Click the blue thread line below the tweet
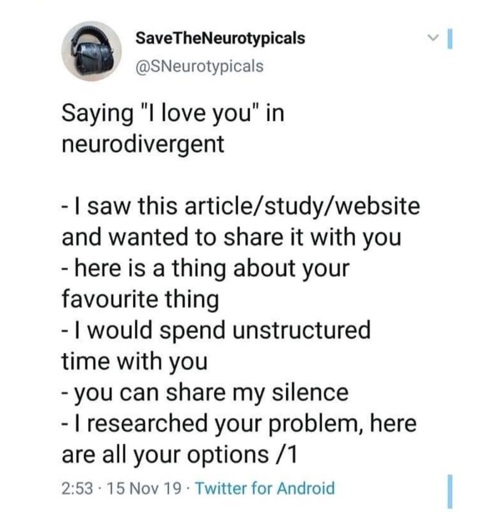 (x=450, y=492)
